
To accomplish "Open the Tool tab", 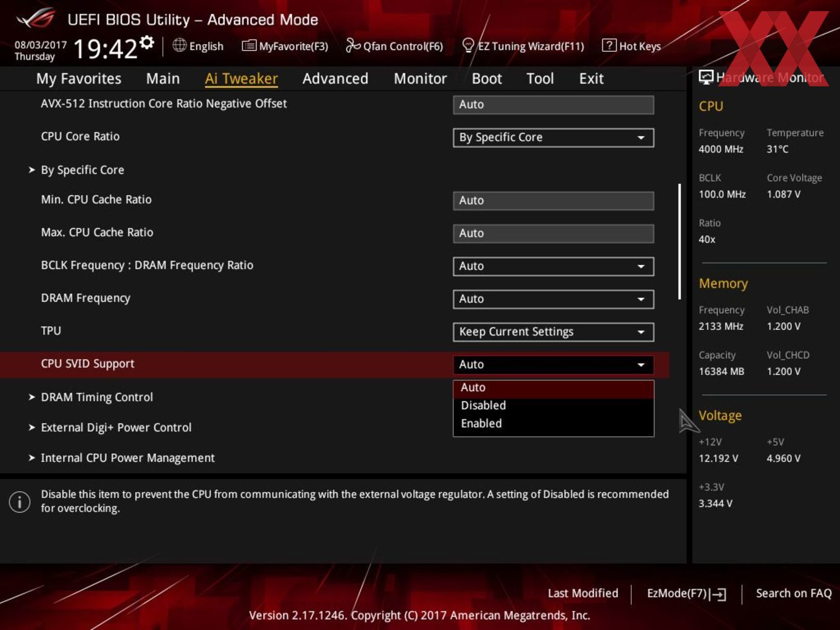I will [x=540, y=78].
